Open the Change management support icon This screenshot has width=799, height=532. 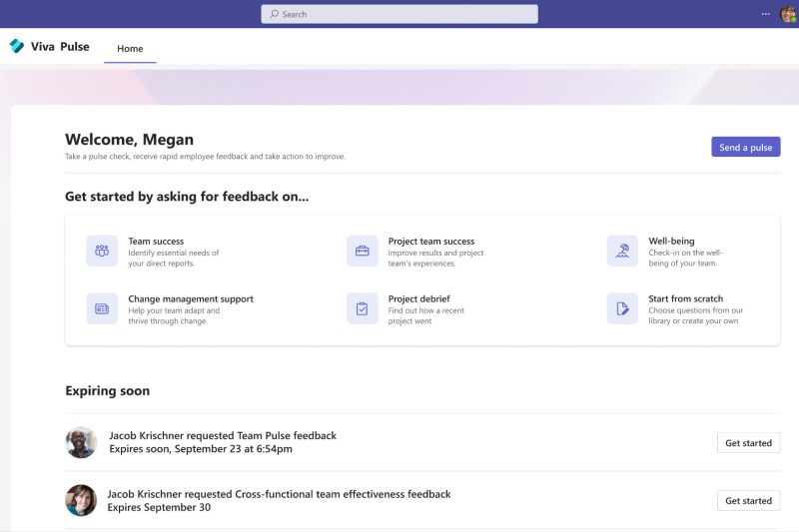coord(102,308)
